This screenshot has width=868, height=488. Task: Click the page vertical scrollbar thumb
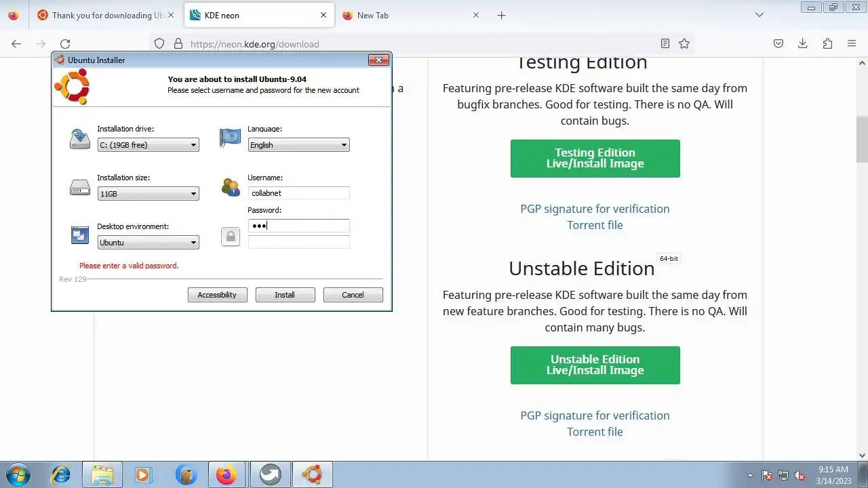coord(862,139)
